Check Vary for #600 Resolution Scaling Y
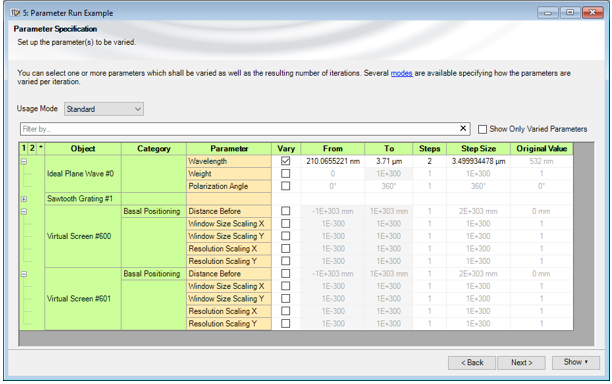612x384 pixels. 286,261
